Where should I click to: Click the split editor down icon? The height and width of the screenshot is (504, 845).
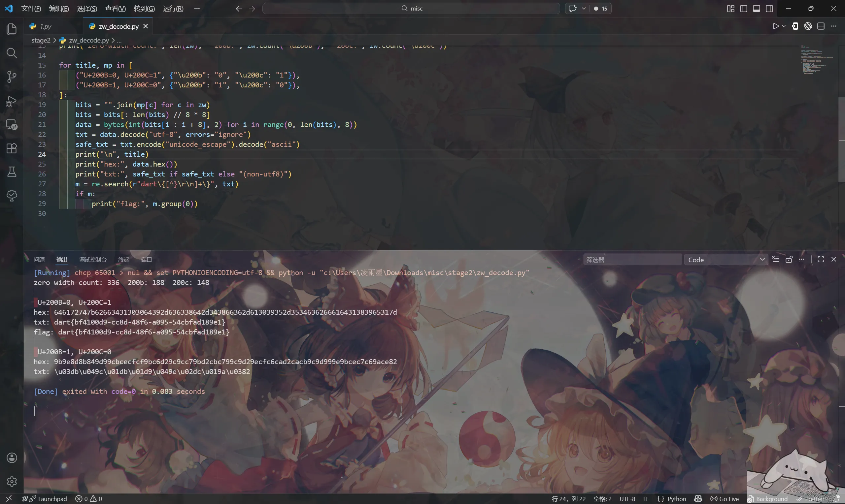[x=821, y=26]
